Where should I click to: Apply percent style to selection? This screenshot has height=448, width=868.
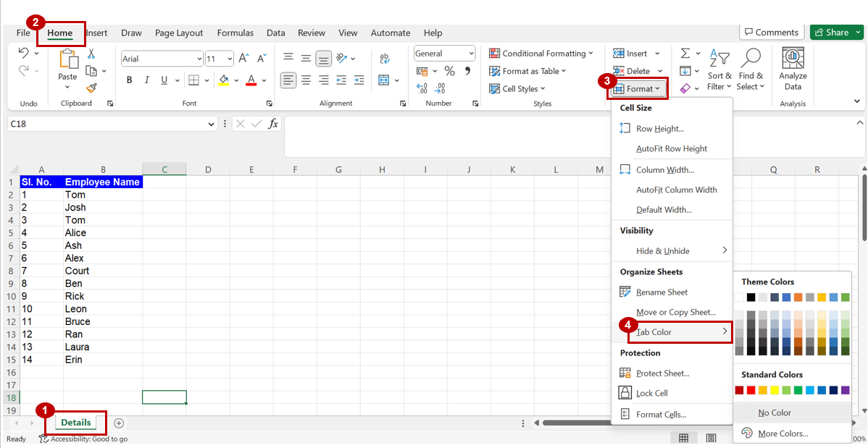(x=449, y=70)
